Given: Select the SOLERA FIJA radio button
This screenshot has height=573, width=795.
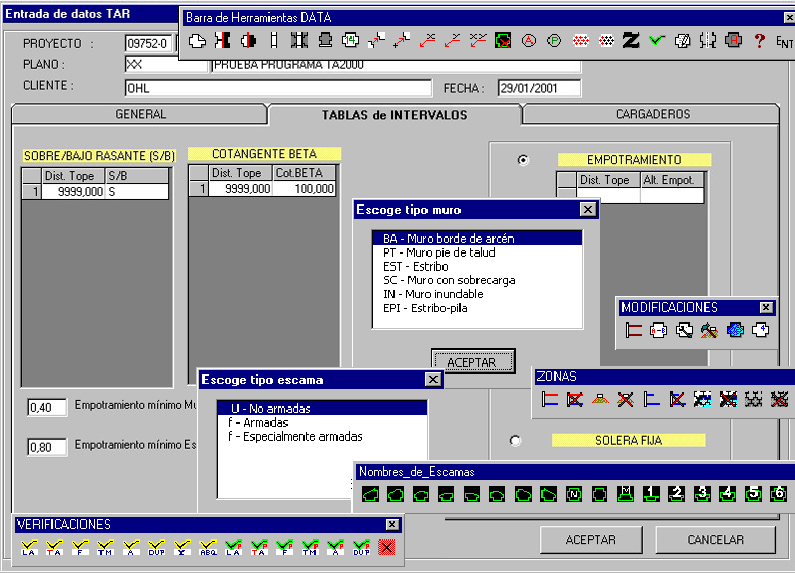Looking at the screenshot, I should tap(515, 440).
